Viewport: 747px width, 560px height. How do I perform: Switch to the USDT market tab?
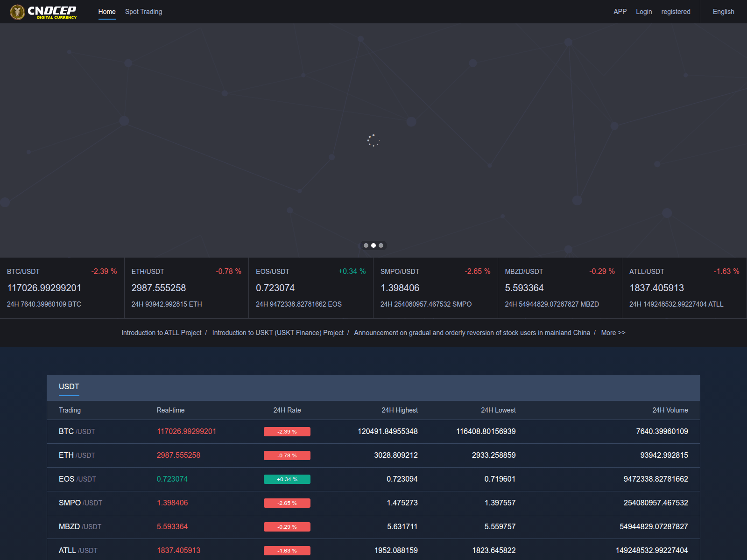coord(69,387)
